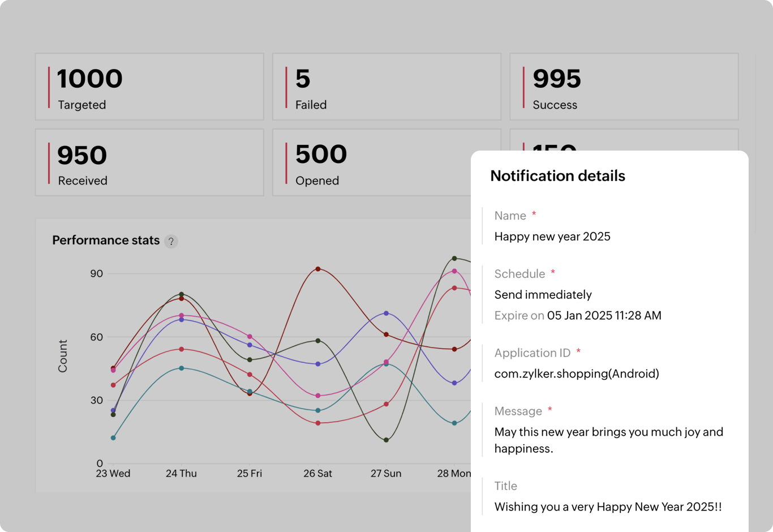Expand the Schedule section

tap(520, 273)
